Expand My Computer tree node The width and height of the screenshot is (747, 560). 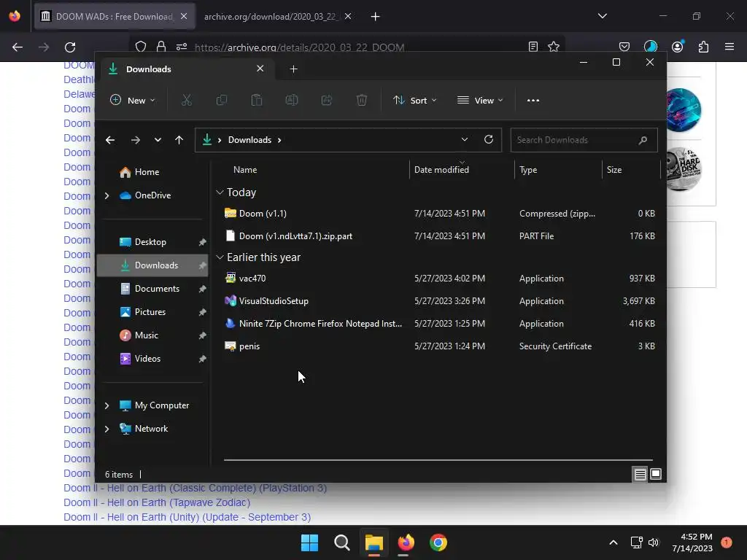pyautogui.click(x=107, y=405)
